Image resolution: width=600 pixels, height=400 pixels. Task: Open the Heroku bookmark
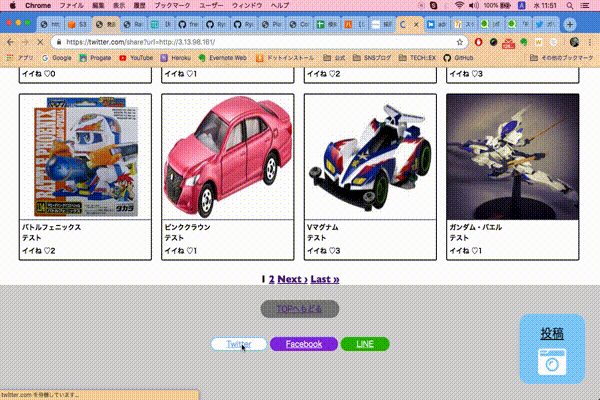point(176,58)
